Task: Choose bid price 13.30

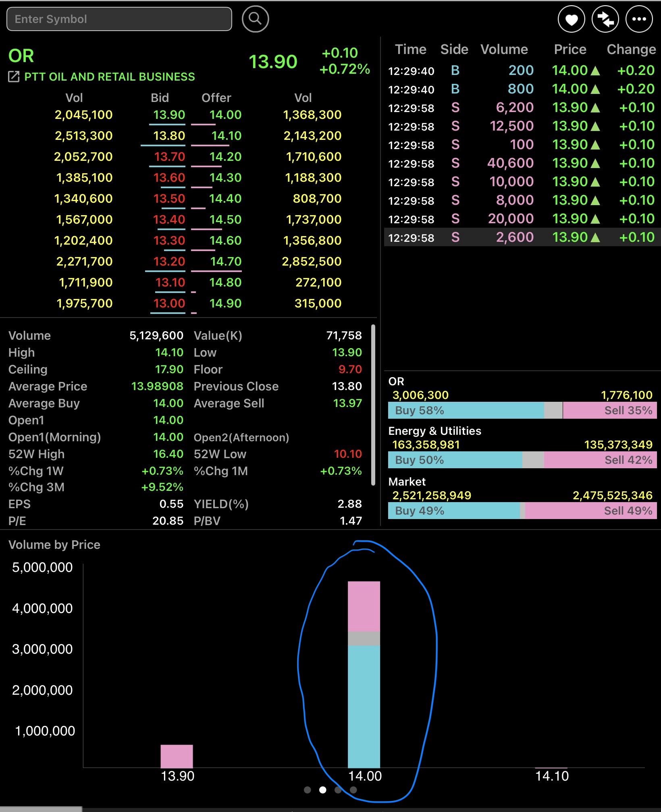Action: [169, 241]
